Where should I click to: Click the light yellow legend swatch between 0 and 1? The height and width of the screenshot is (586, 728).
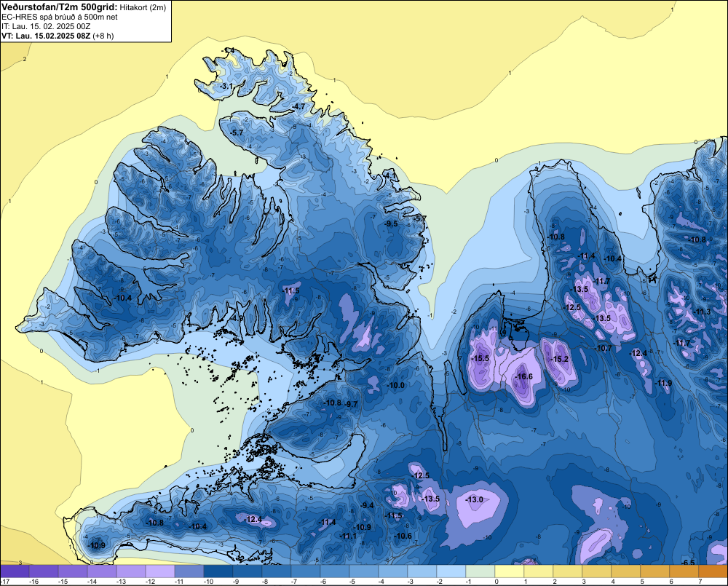pos(510,571)
